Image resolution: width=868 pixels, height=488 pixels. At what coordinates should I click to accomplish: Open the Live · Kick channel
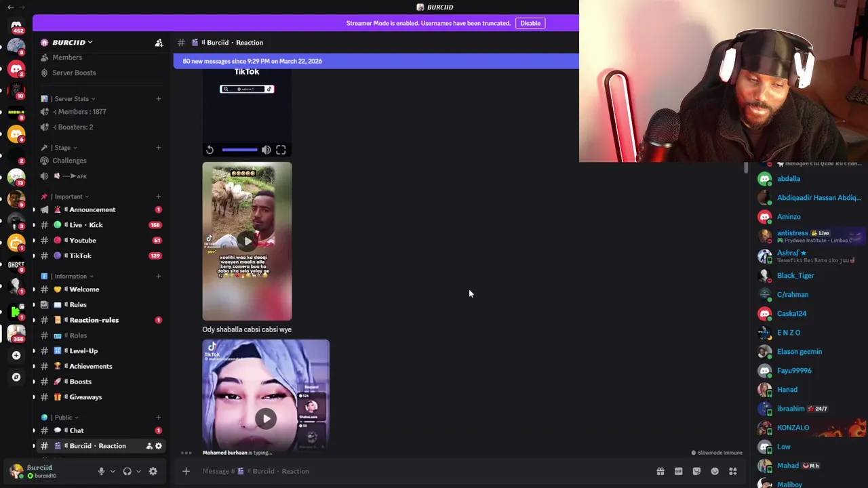(100, 225)
